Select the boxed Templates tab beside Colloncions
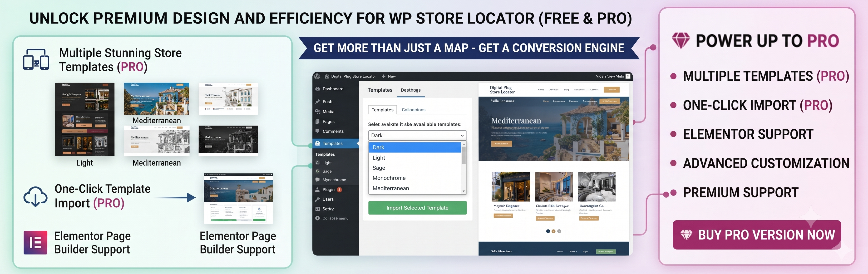This screenshot has height=274, width=868. coord(382,110)
